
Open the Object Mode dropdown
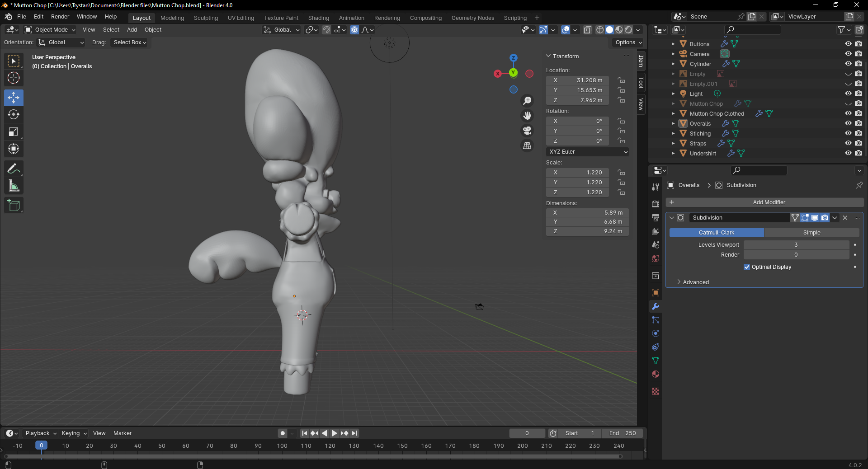[51, 30]
